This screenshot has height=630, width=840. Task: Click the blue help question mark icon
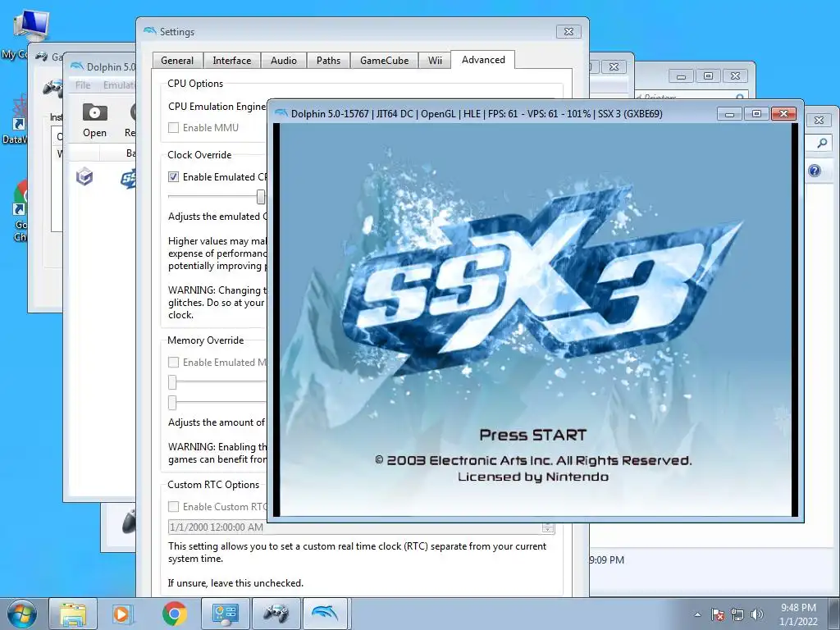click(x=815, y=171)
